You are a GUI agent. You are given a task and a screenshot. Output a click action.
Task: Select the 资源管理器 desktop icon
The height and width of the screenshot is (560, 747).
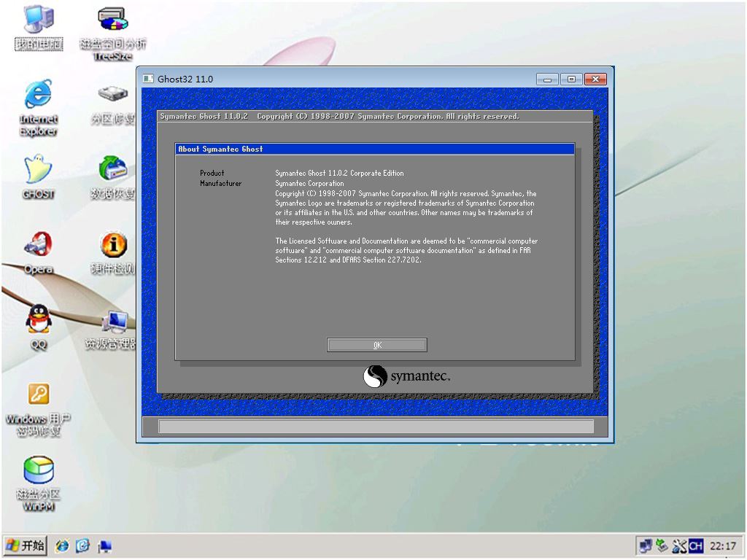point(111,330)
